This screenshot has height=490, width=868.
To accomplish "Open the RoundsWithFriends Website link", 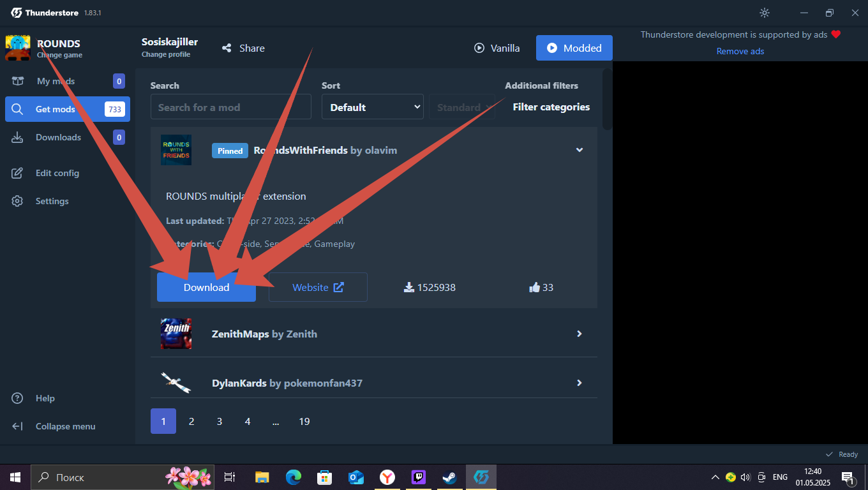I will [318, 287].
